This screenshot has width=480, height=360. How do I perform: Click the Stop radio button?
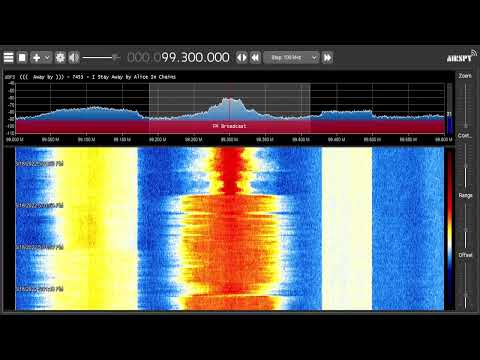point(22,58)
